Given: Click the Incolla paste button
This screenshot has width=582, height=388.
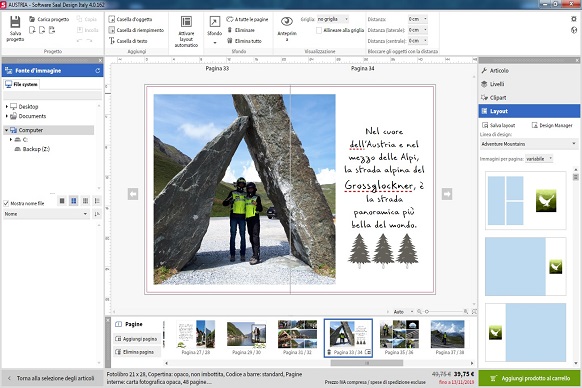Looking at the screenshot, I should point(88,30).
